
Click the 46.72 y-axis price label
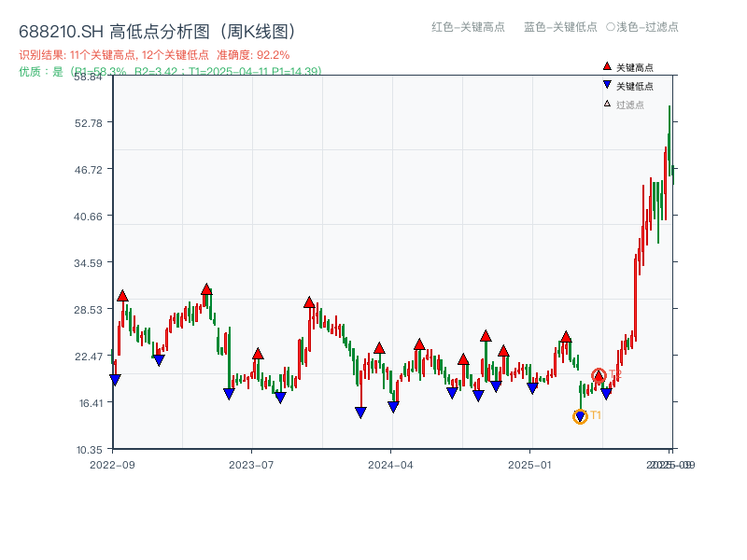(x=88, y=170)
